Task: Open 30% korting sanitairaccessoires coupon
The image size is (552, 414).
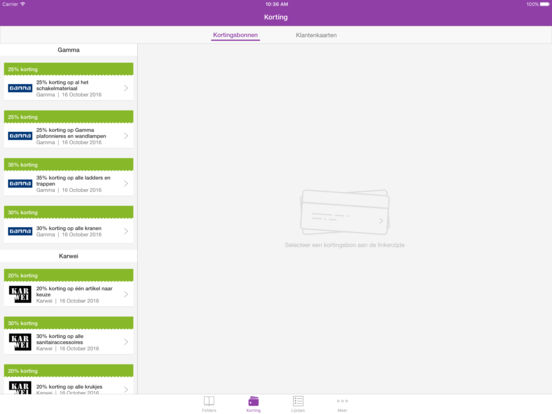Action: 69,342
